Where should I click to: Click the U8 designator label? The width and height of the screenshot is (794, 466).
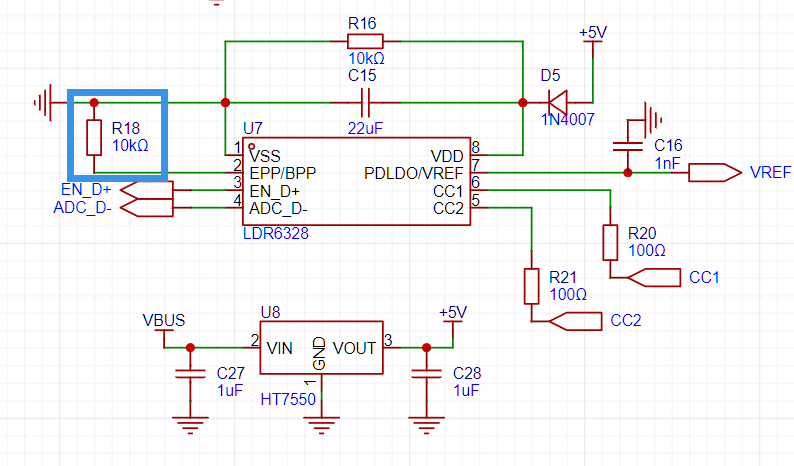[x=270, y=313]
